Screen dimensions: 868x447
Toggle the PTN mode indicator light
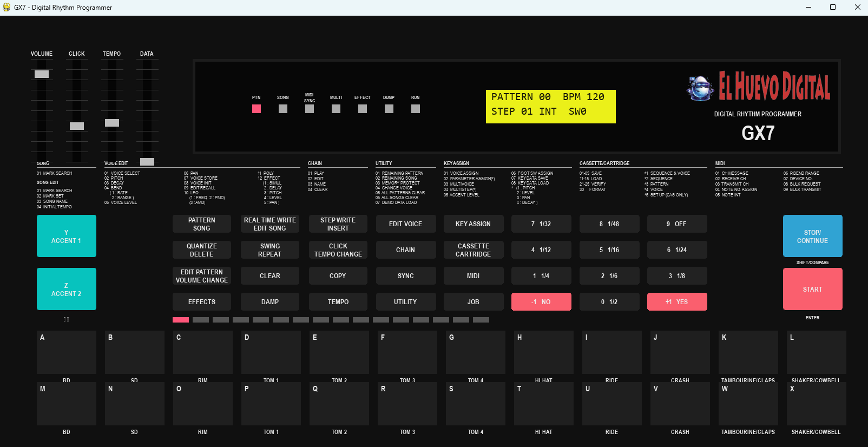[x=257, y=109]
